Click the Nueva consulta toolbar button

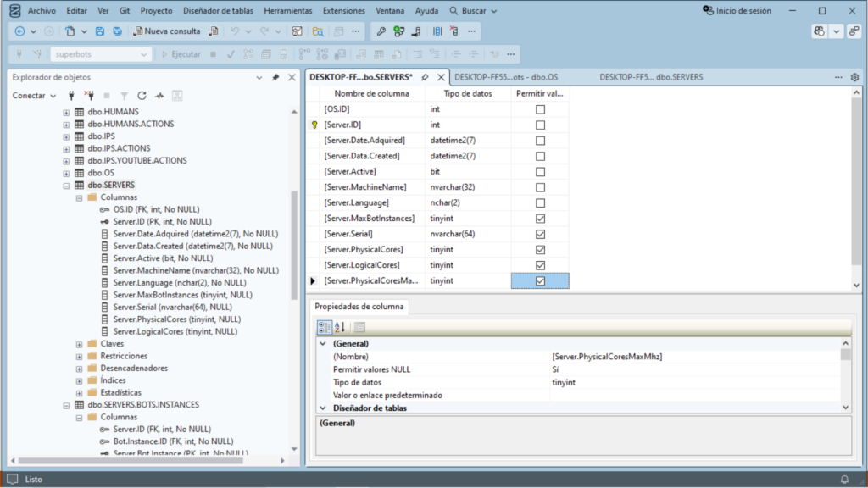(x=167, y=31)
